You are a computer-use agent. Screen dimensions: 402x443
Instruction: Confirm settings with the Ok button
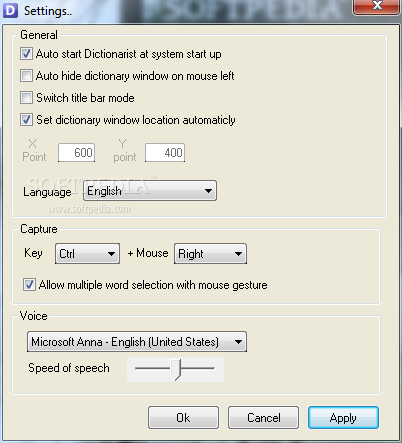tap(183, 417)
